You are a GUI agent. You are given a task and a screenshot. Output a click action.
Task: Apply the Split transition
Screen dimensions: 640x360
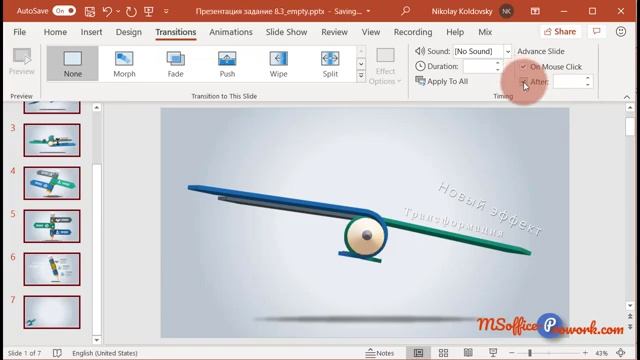330,63
